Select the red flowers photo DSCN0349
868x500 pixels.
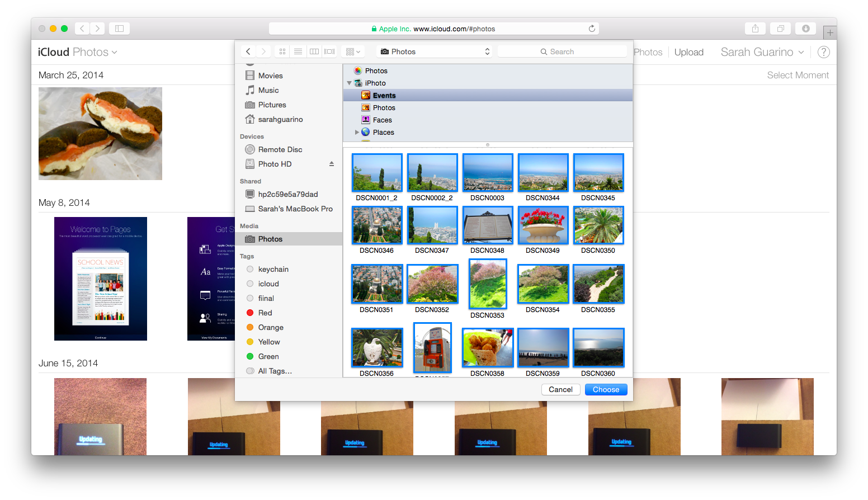click(543, 225)
